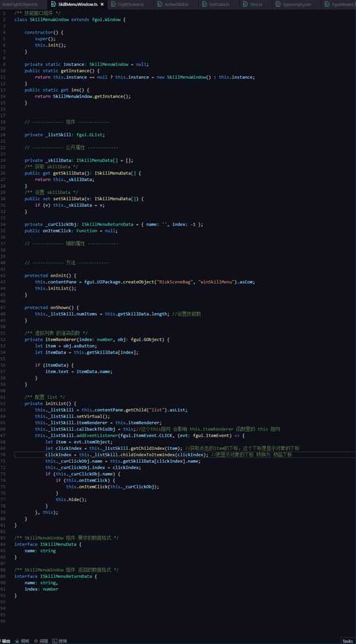Open the 问题 problems panel in status bar
Image resolution: width=356 pixels, height=644 pixels.
pos(42,641)
